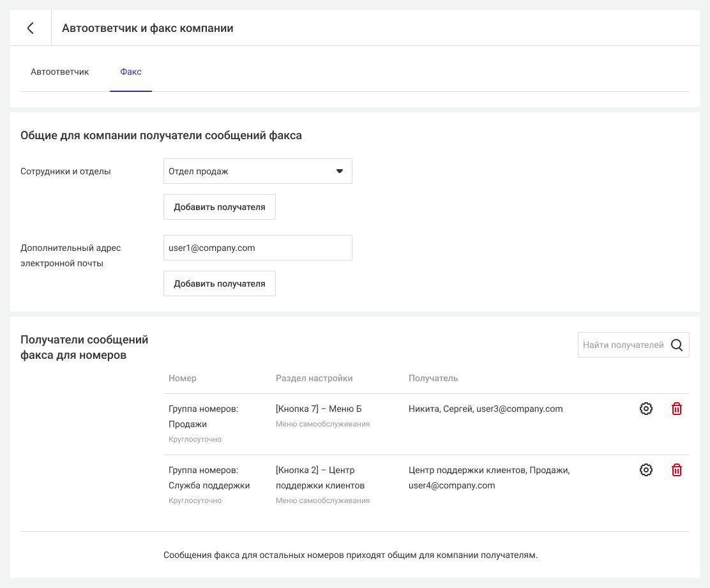Click the Найти получателей search field
This screenshot has height=588, width=710.
tap(623, 345)
